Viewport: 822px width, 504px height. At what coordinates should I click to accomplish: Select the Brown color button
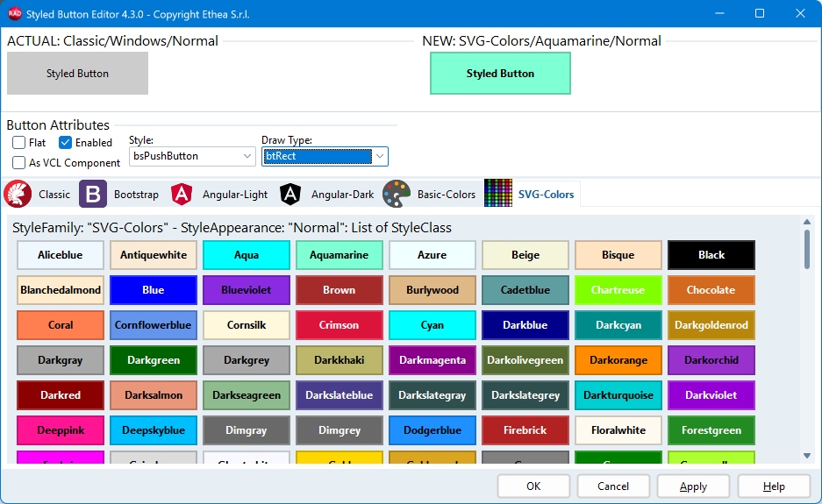tap(340, 290)
